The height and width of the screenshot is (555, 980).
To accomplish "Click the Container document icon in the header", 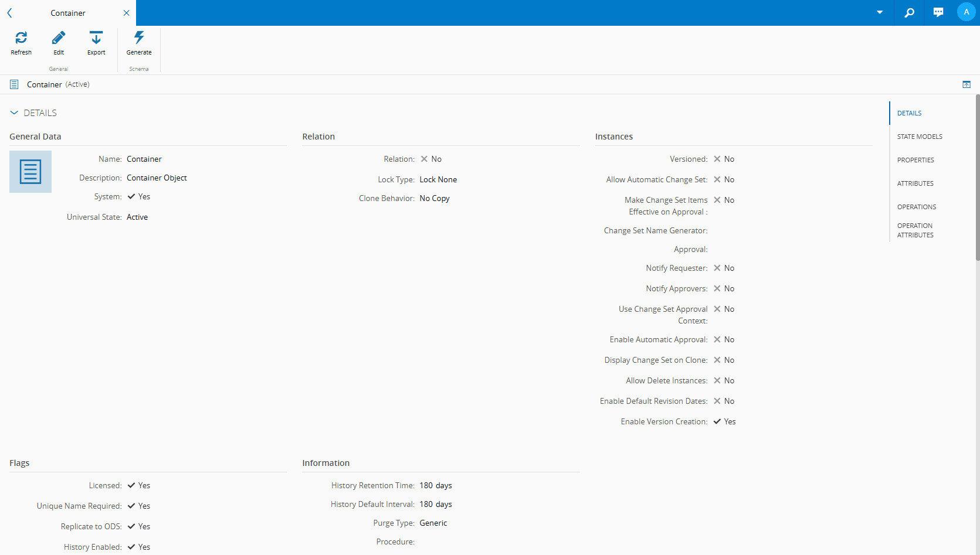I will (13, 84).
